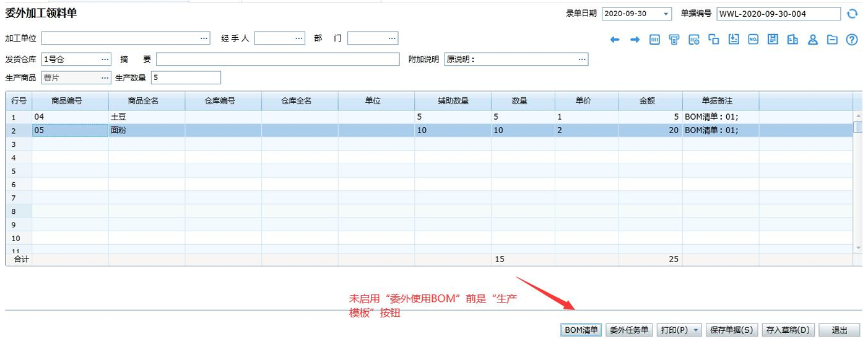This screenshot has width=868, height=344.
Task: Click the table's vertical scrollbar down arrow
Action: tap(857, 248)
